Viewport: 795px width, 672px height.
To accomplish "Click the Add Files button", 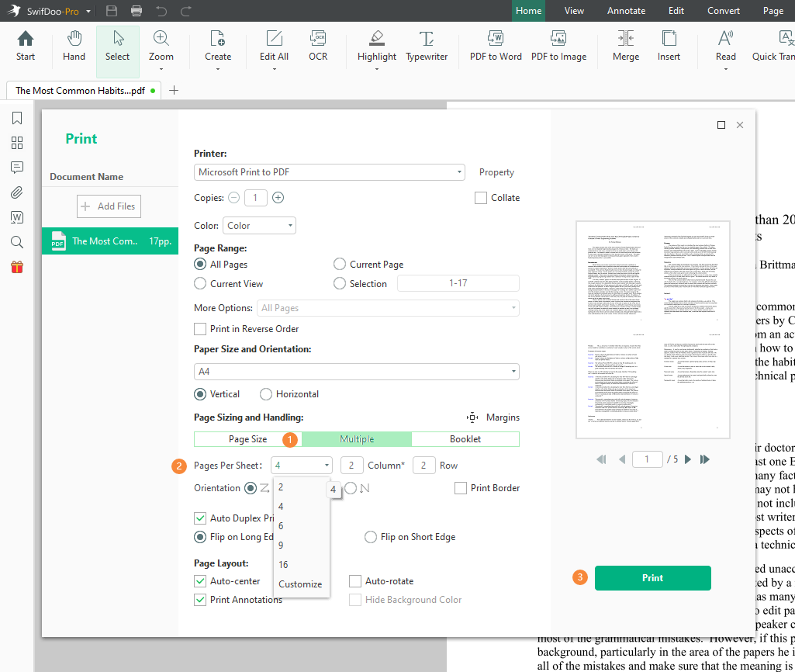I will click(x=109, y=206).
